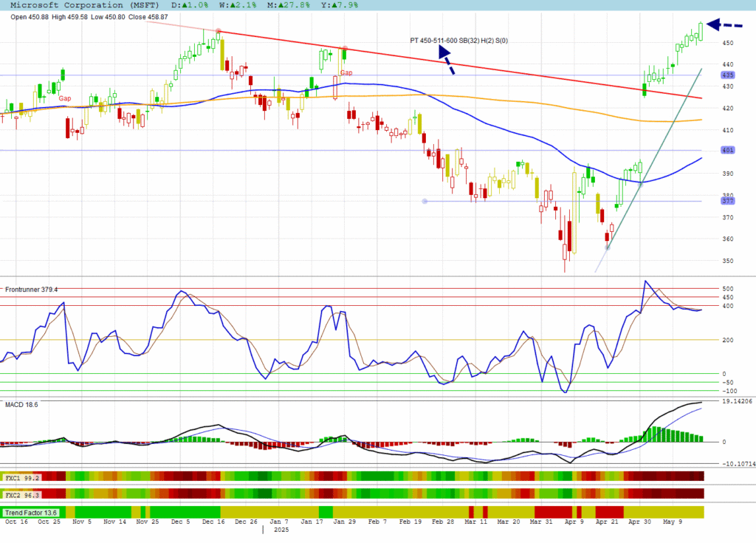Click the -100 level on Frontrunner axis
The image size is (756, 543).
729,391
